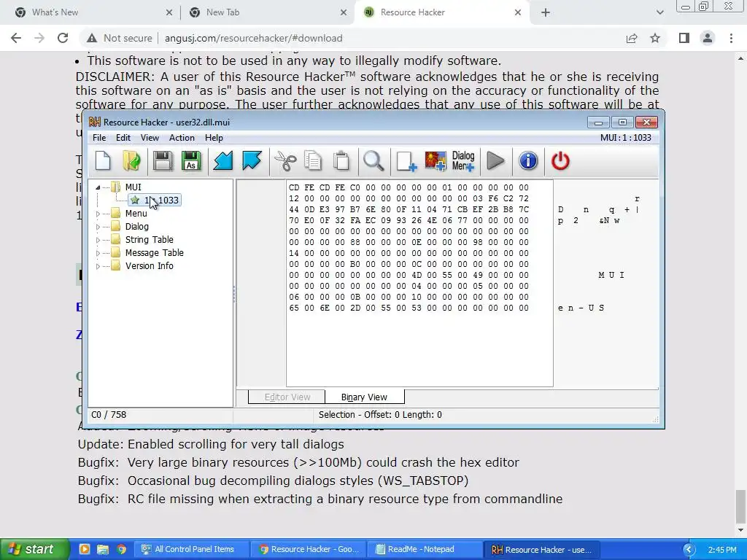747x560 pixels.
Task: Toggle Chrome side panel icon
Action: click(x=684, y=38)
